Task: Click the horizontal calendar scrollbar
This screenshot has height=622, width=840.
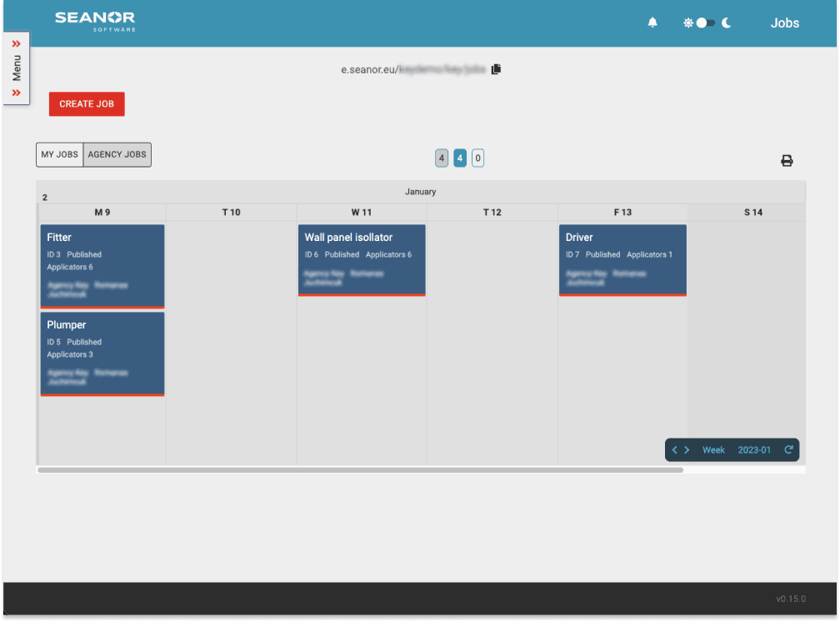Action: tap(360, 470)
